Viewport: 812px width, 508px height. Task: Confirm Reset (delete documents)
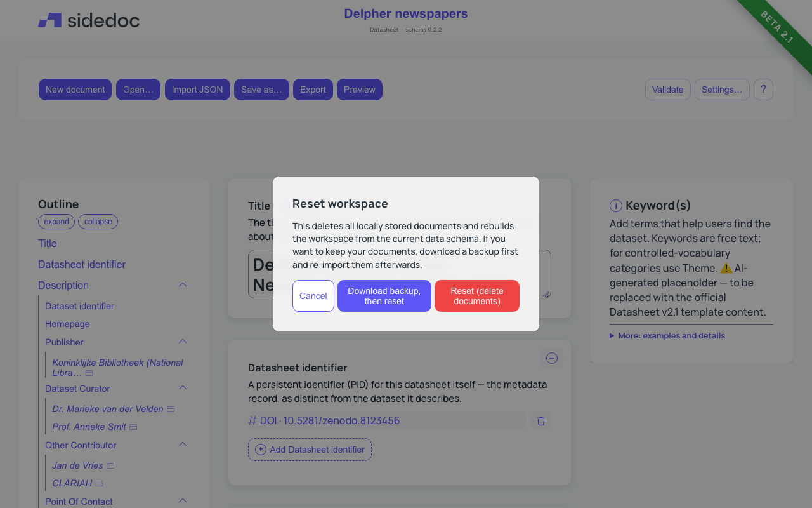(477, 296)
